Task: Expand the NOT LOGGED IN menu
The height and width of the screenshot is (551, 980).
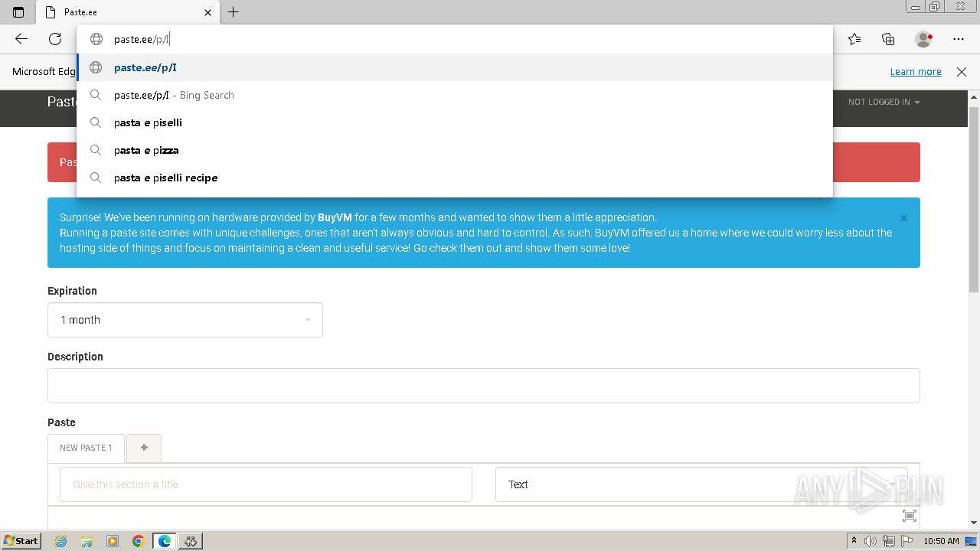Action: [x=884, y=102]
